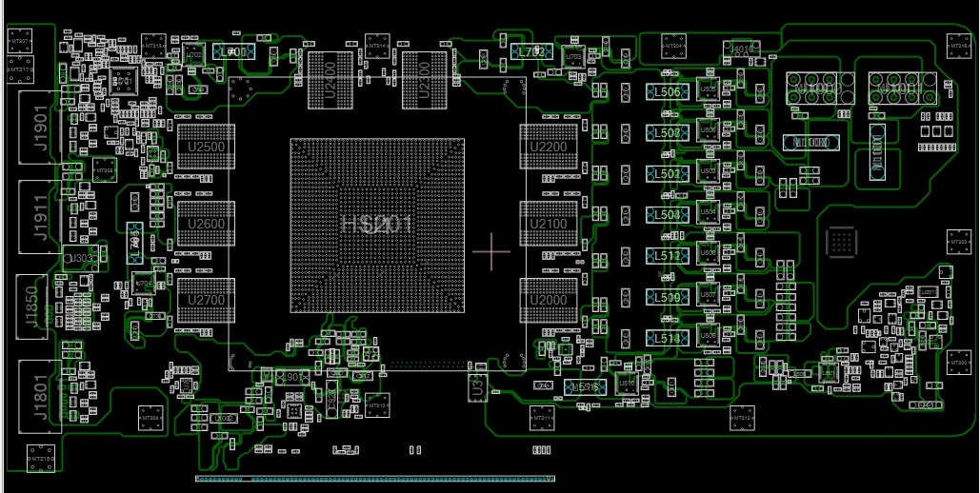Image resolution: width=980 pixels, height=493 pixels.
Task: Select mounting hole MT207
Action: (x=20, y=41)
